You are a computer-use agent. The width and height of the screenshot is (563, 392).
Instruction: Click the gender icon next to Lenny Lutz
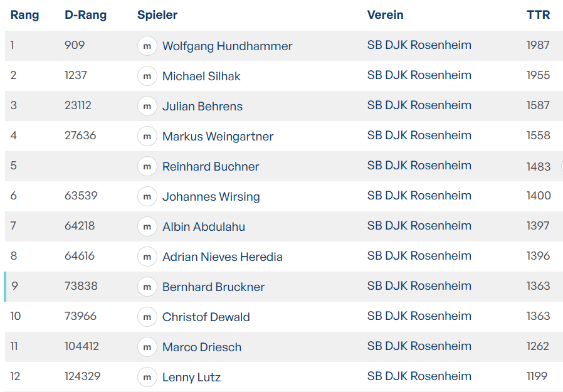[147, 378]
